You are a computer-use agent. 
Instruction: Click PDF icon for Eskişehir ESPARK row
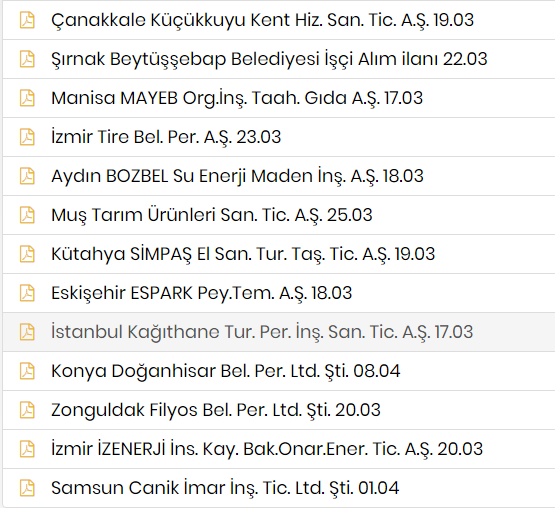(x=27, y=293)
